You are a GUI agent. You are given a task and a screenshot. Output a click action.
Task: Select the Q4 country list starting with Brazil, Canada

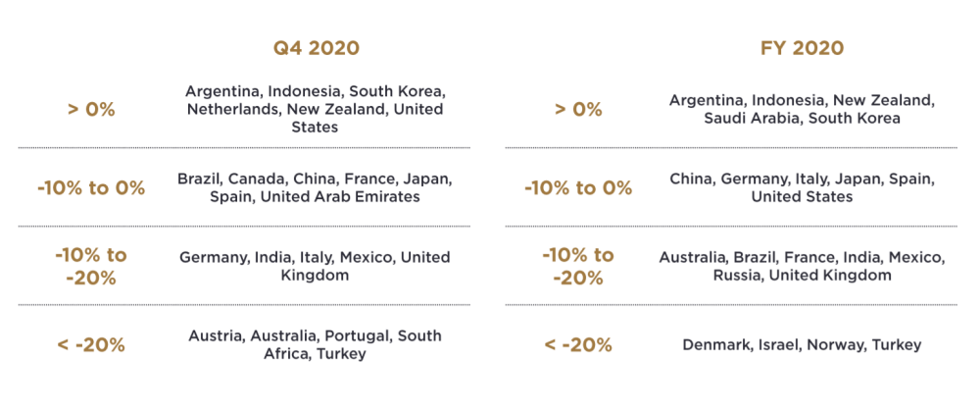tap(315, 187)
